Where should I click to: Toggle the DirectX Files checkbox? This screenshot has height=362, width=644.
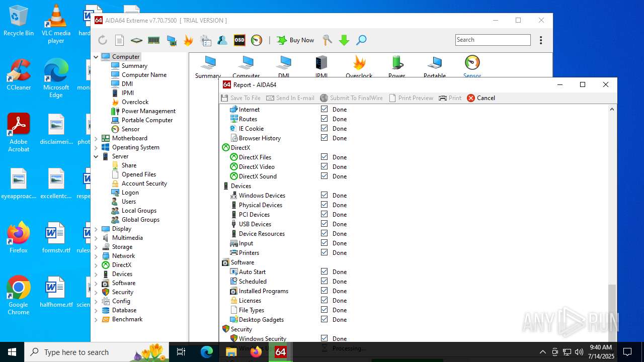tap(324, 157)
